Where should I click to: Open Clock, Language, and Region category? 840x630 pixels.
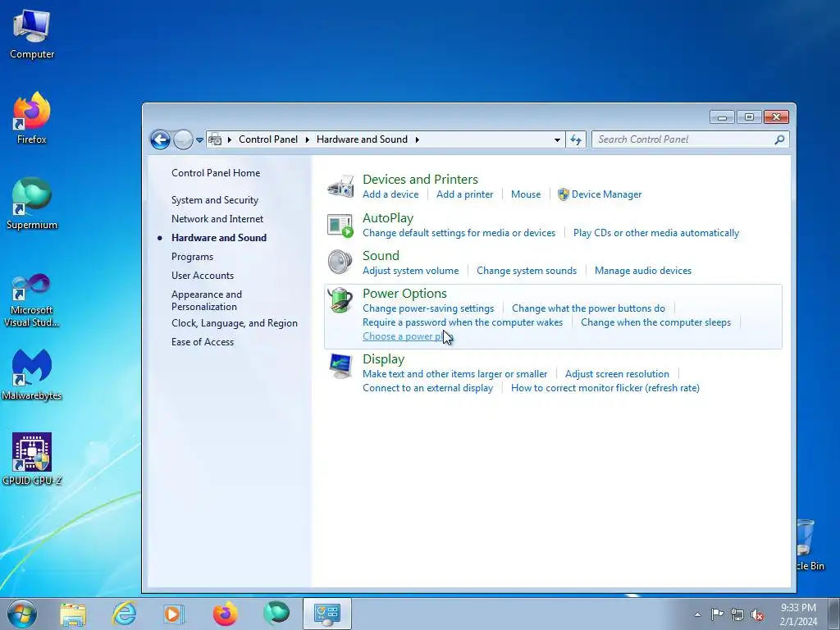pyautogui.click(x=235, y=323)
